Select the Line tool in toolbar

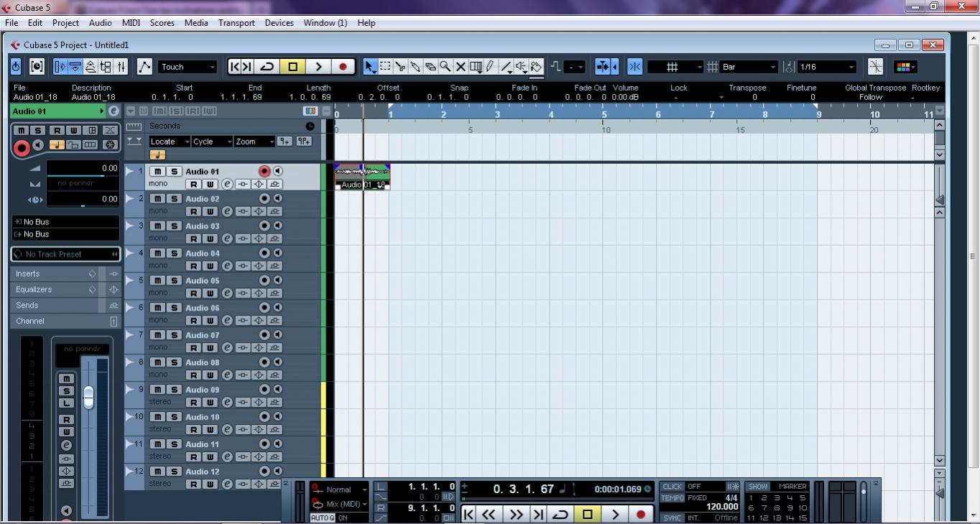[507, 67]
